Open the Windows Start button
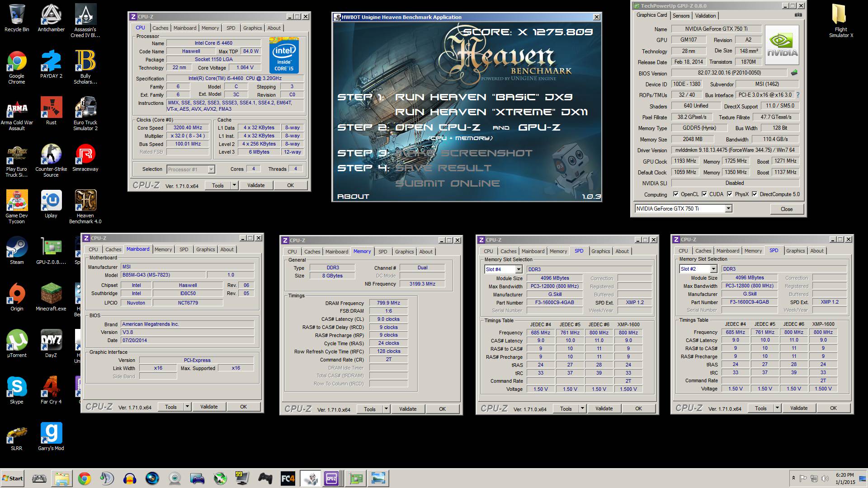Screen dimensions: 868x488 [x=13, y=478]
